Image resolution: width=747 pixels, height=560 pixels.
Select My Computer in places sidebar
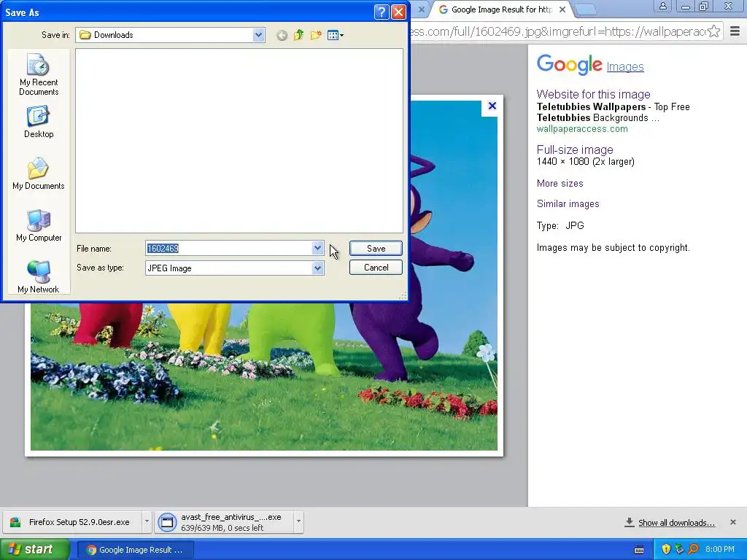pyautogui.click(x=39, y=226)
